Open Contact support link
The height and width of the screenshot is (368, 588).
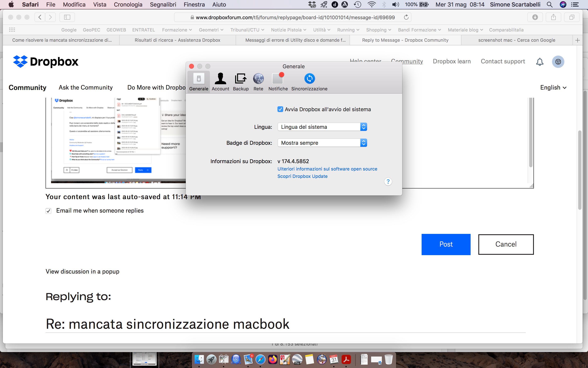(503, 61)
